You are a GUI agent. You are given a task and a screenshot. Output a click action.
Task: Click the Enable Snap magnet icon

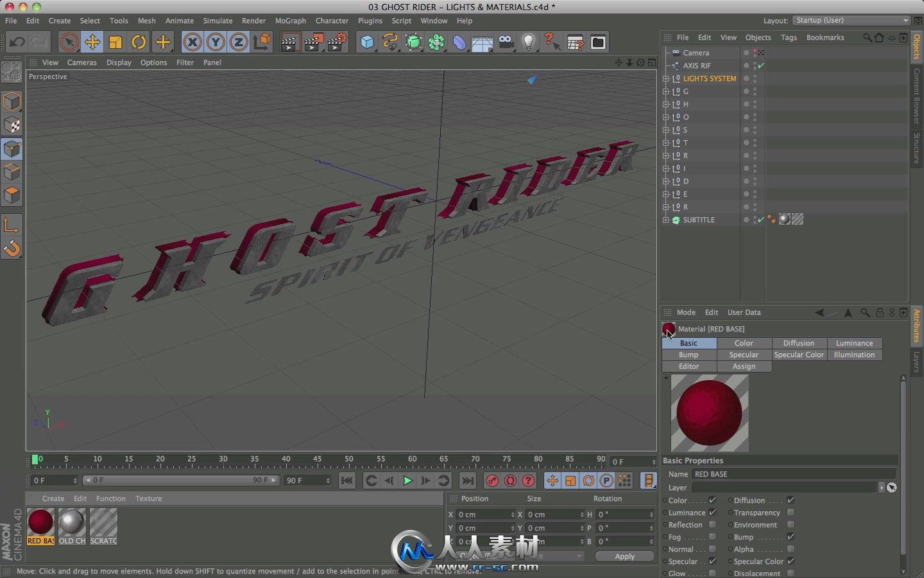tap(12, 249)
